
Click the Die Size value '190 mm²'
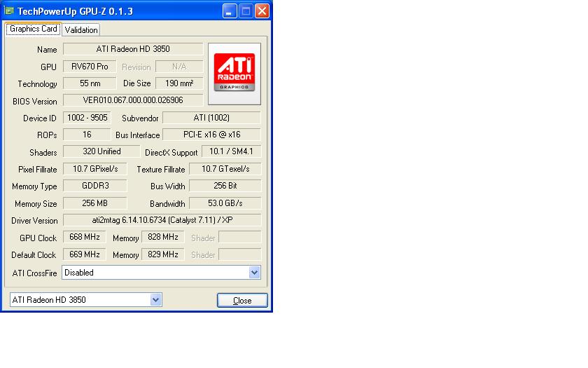pyautogui.click(x=179, y=83)
